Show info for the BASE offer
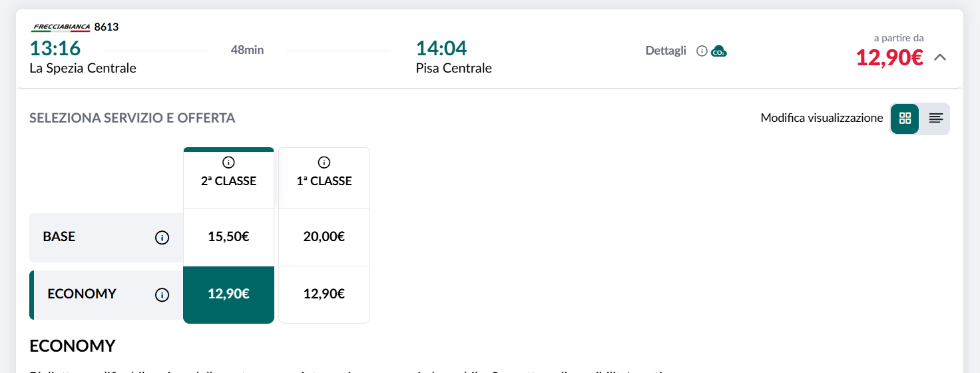The width and height of the screenshot is (980, 373). (162, 238)
